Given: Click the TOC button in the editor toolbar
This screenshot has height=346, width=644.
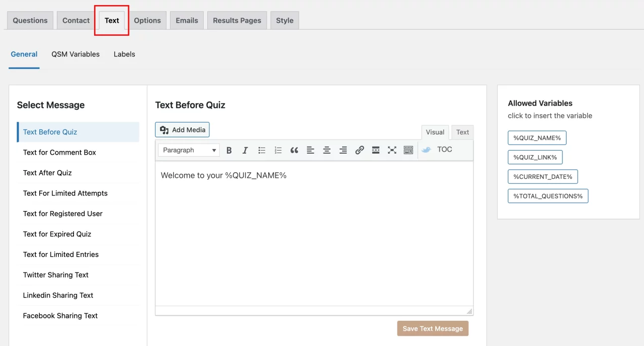Looking at the screenshot, I should (445, 149).
